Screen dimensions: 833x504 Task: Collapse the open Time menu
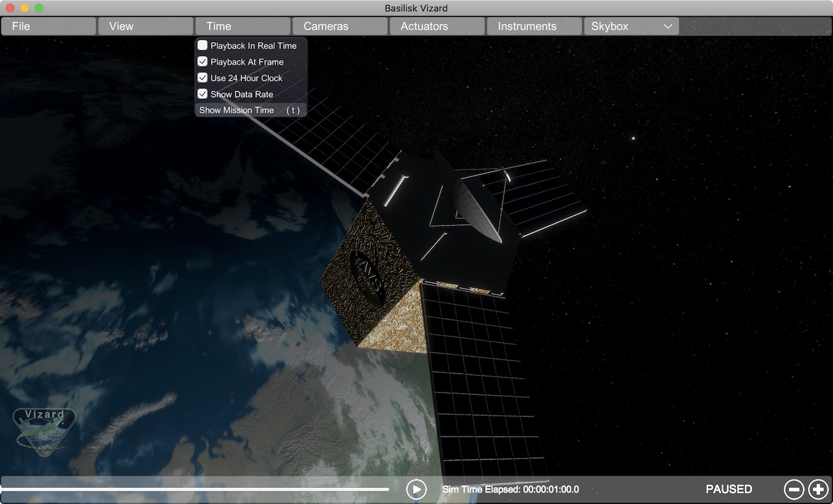coord(243,26)
